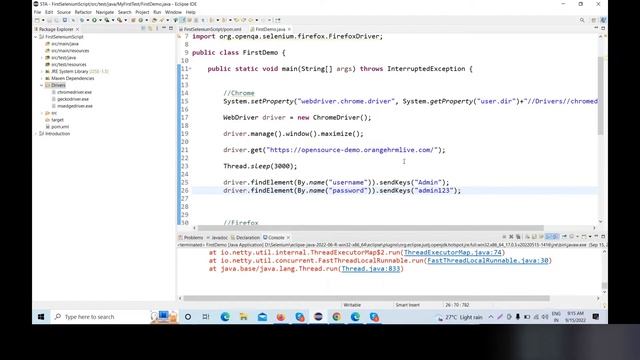Viewport: 640px width, 360px height.
Task: Select src/main/resources in Package Explorer
Action: tap(67, 51)
